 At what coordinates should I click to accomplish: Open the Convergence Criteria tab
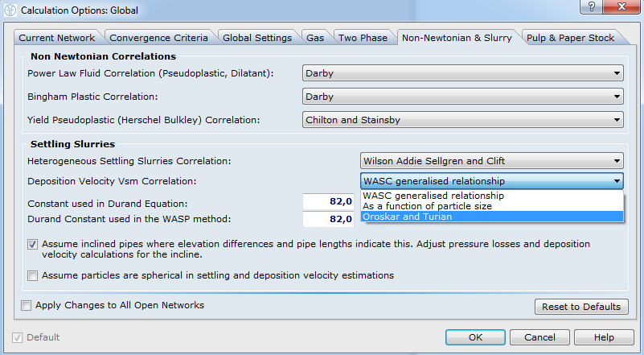tap(158, 38)
